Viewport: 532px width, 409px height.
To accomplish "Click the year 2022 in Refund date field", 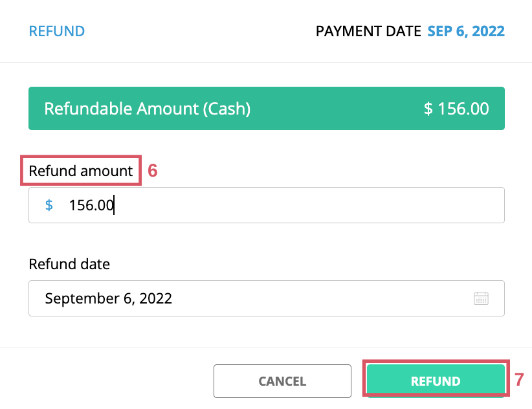I will pos(156,298).
